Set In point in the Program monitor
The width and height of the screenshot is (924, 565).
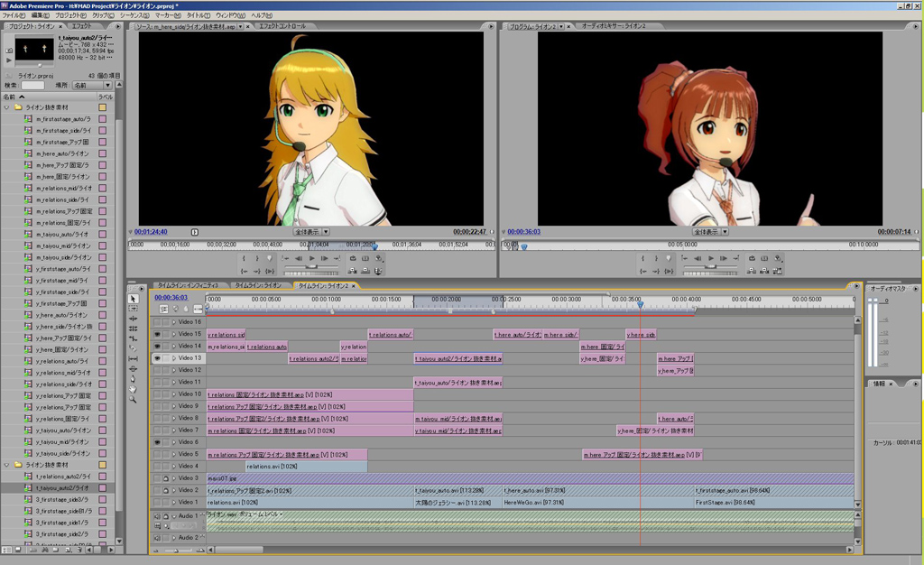(642, 259)
